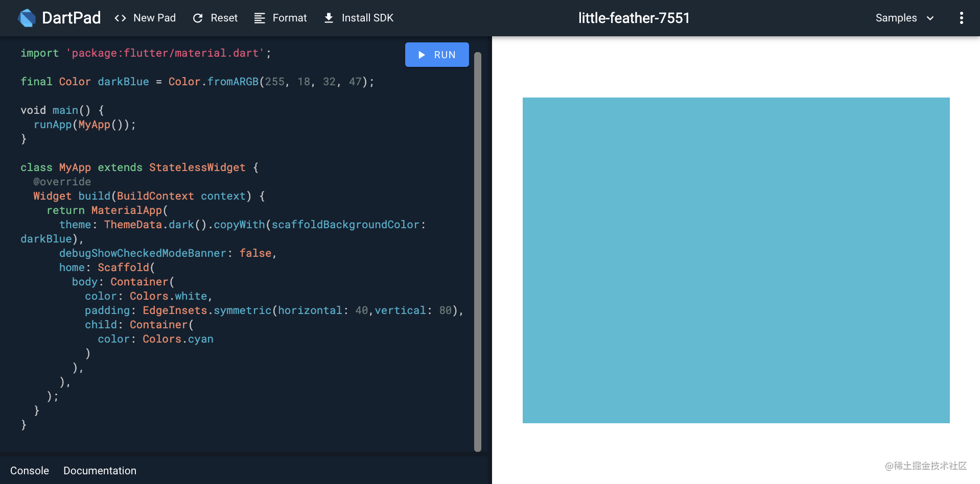Click the padding EdgeInsets.symmetric line
Image resolution: width=980 pixels, height=484 pixels.
point(274,310)
